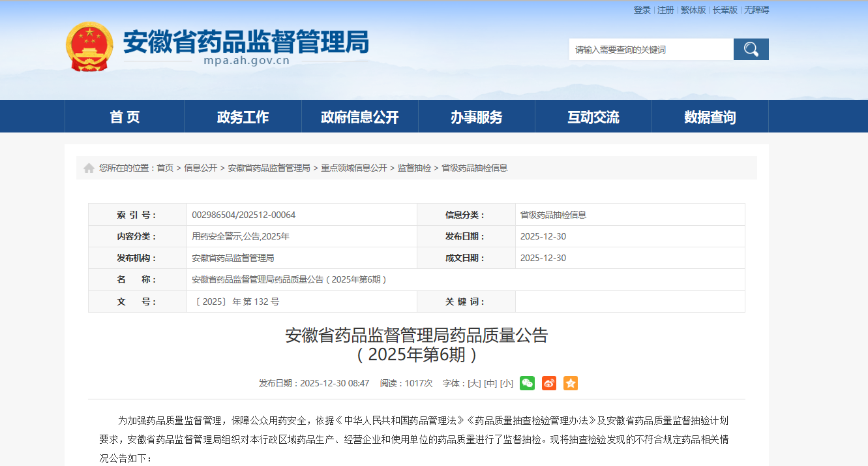The width and height of the screenshot is (868, 466).
Task: Click the 登录 login link
Action: pos(642,10)
